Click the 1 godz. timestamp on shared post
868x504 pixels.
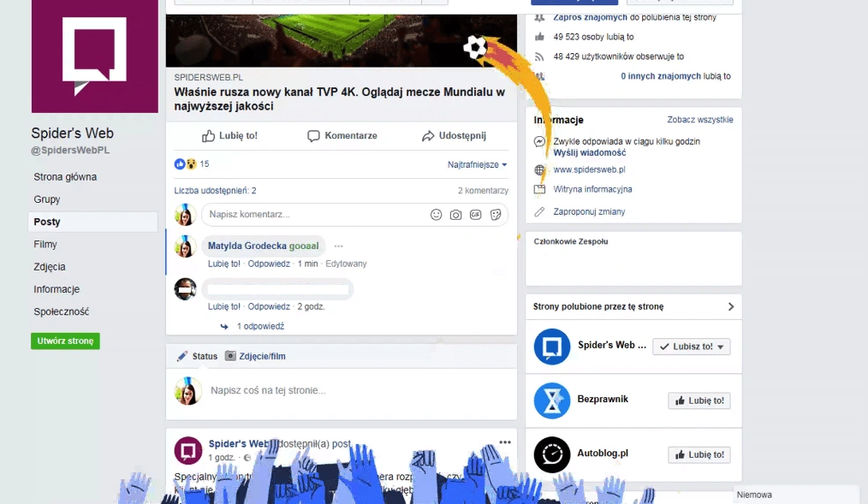(x=222, y=458)
